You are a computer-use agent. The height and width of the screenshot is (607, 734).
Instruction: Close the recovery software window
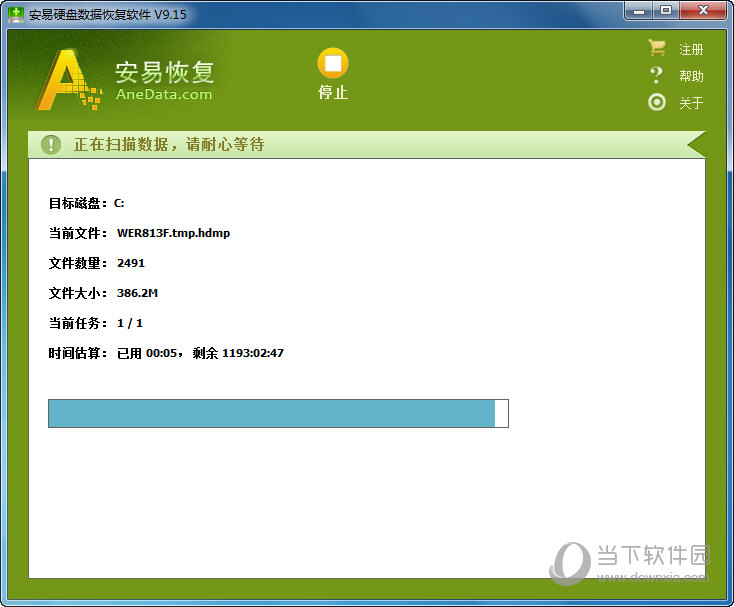point(703,10)
